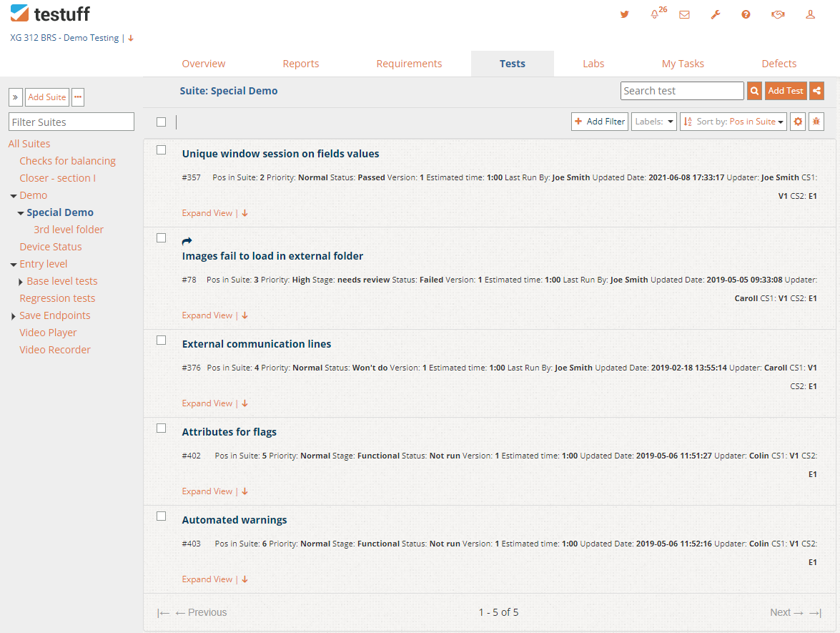The height and width of the screenshot is (633, 840).
Task: Click the handshake icon in header
Action: tap(778, 14)
